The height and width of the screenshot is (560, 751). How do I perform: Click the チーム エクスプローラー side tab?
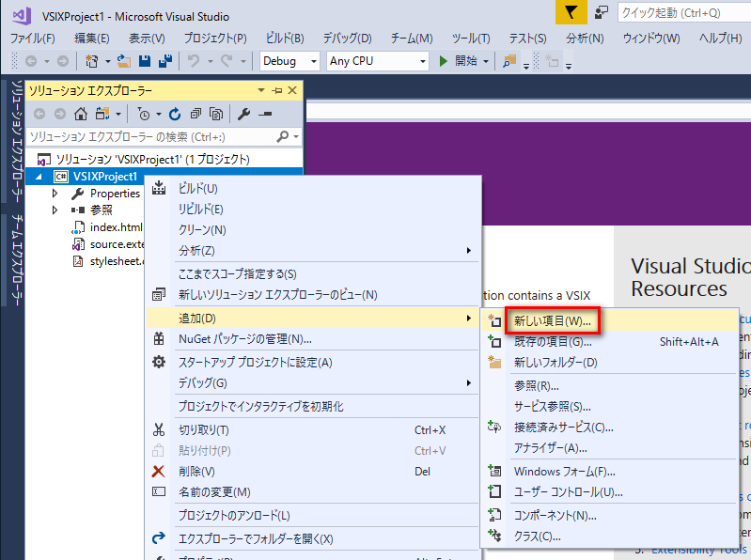17,259
